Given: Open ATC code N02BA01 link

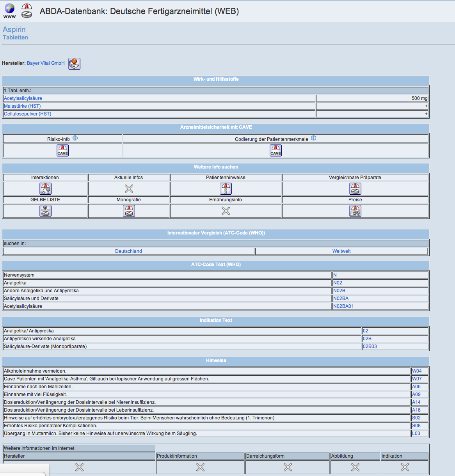Looking at the screenshot, I should click(343, 306).
